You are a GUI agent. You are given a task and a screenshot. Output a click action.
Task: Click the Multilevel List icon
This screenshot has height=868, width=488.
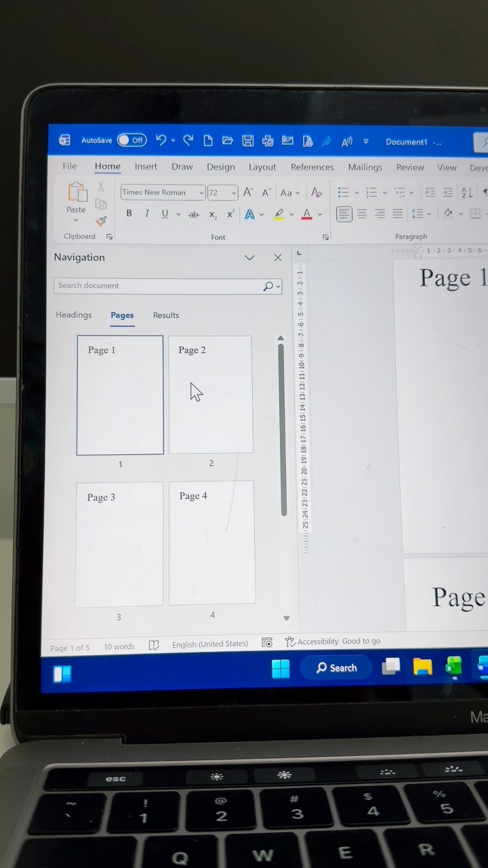click(x=400, y=193)
